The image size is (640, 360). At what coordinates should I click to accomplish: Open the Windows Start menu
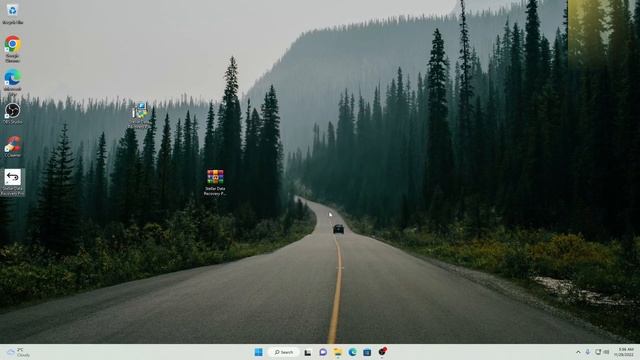[259, 352]
